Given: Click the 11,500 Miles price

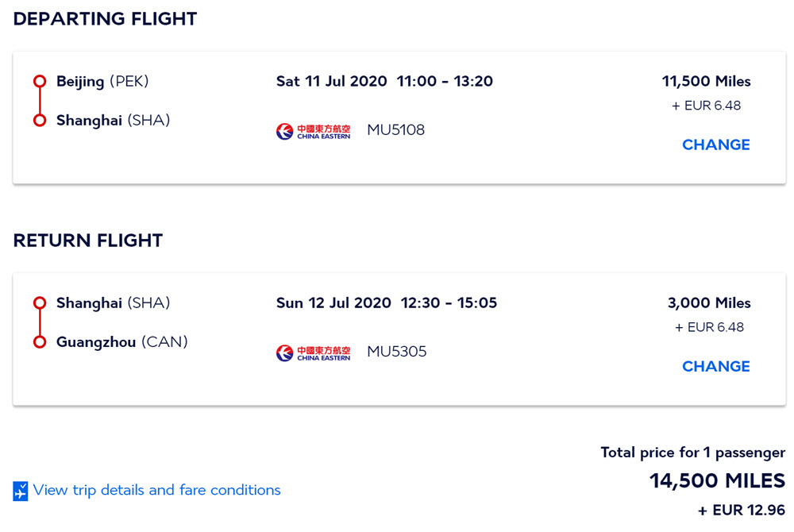Looking at the screenshot, I should click(x=706, y=82).
